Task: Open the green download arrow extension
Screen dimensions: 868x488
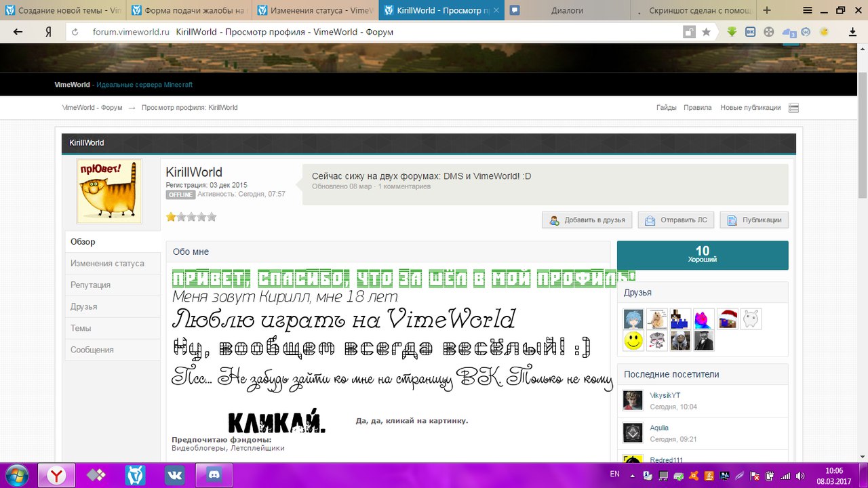Action: (732, 32)
